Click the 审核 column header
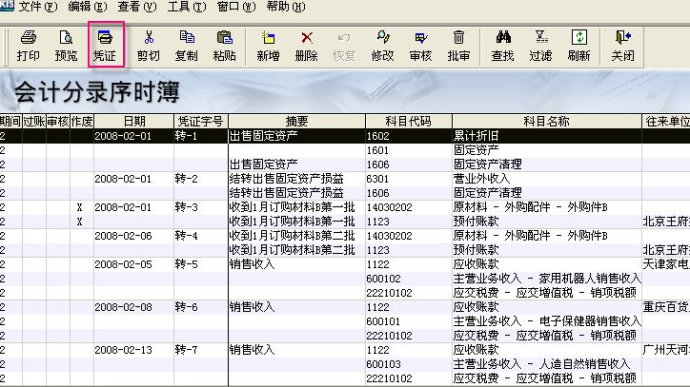690x387 pixels. point(58,122)
